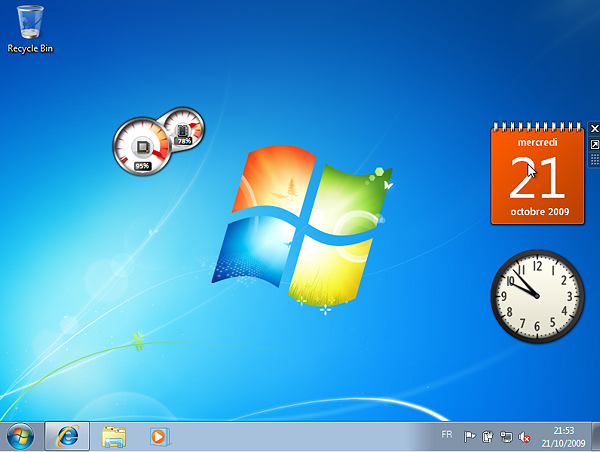
Task: Click the big 21 on the calendar gadget
Action: click(536, 178)
